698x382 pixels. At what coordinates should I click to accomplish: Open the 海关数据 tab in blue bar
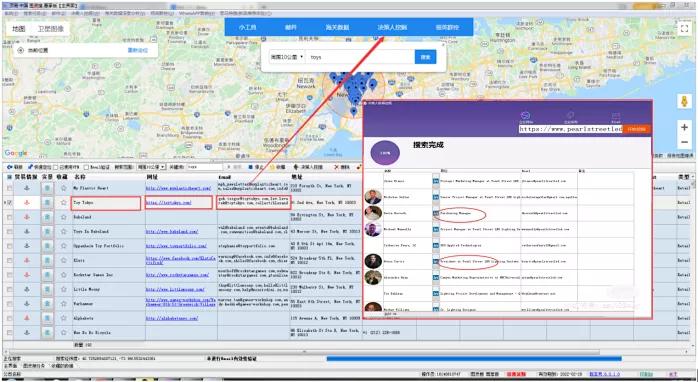click(337, 28)
